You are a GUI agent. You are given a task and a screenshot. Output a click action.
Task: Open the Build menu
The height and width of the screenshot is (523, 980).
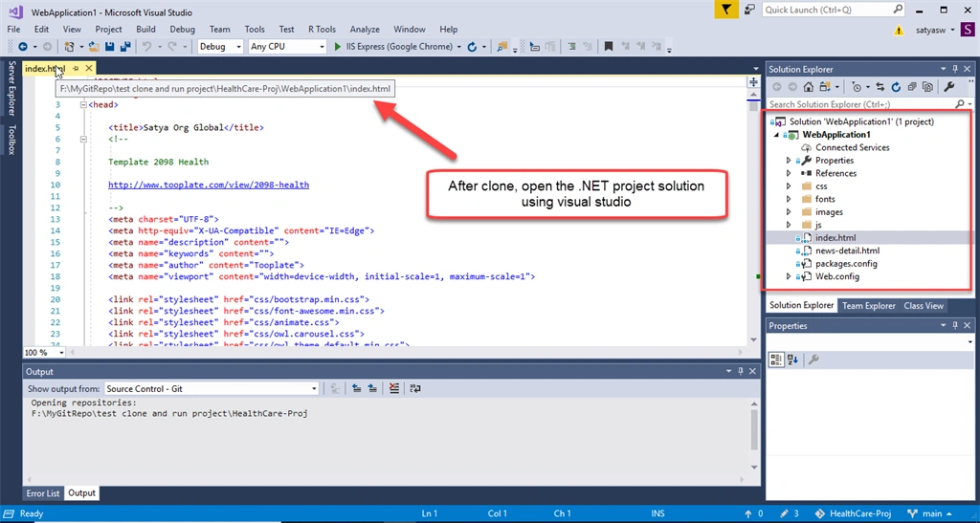[x=145, y=30]
